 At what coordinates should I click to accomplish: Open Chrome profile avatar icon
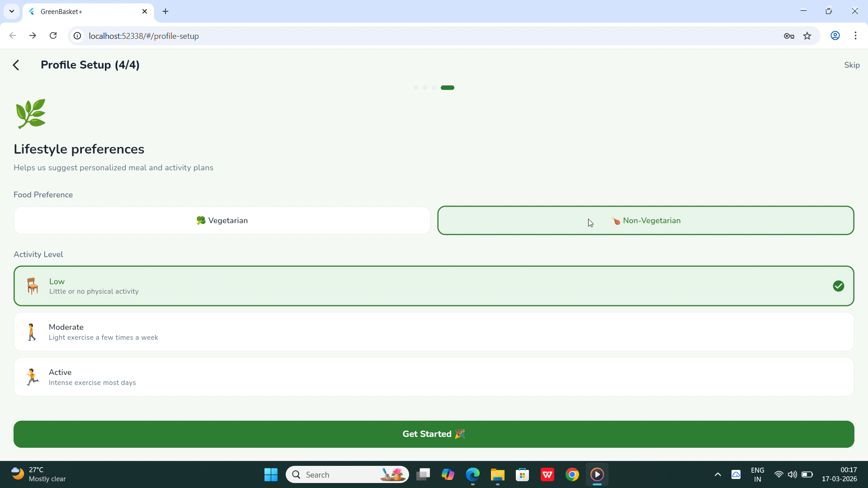coord(835,36)
